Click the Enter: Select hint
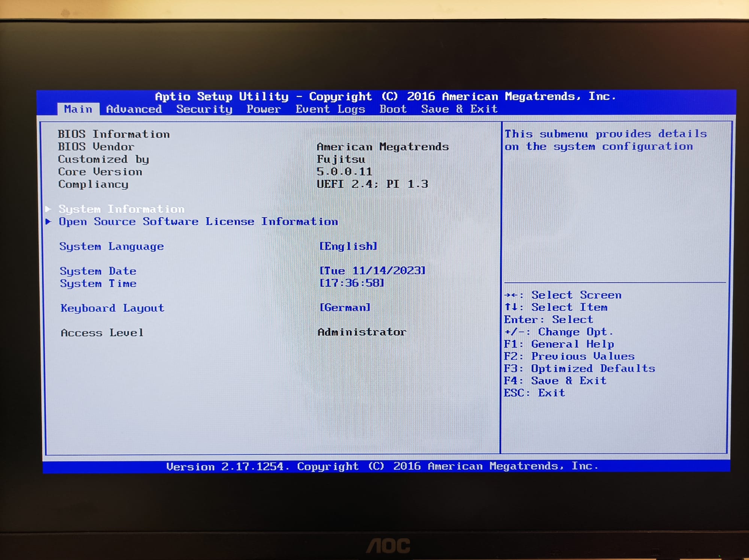The height and width of the screenshot is (560, 749). pyautogui.click(x=549, y=320)
